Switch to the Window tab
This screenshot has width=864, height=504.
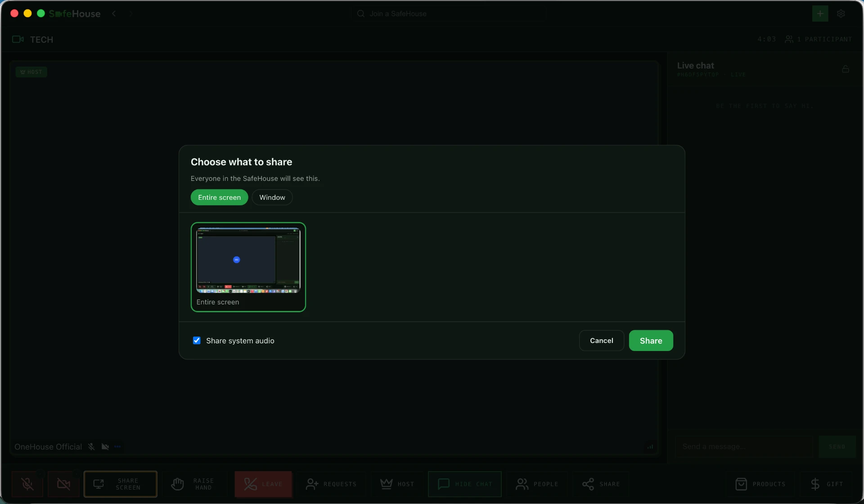(x=272, y=198)
